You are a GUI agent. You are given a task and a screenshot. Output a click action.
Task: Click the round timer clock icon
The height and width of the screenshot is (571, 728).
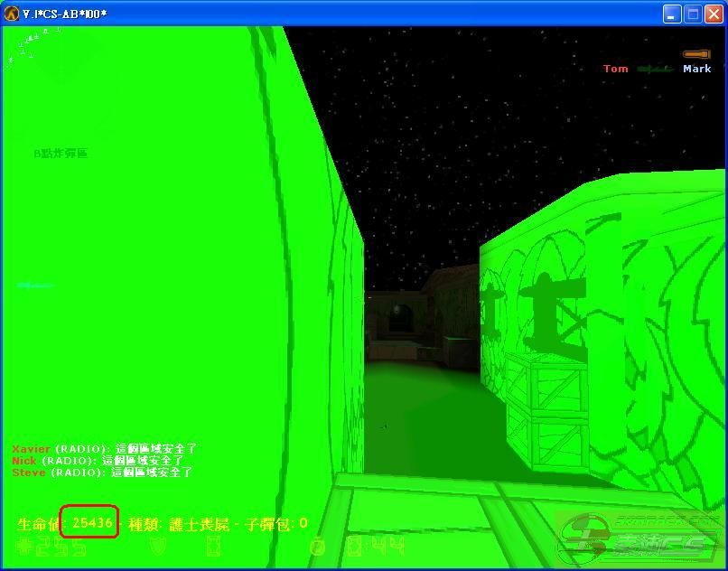pos(318,547)
